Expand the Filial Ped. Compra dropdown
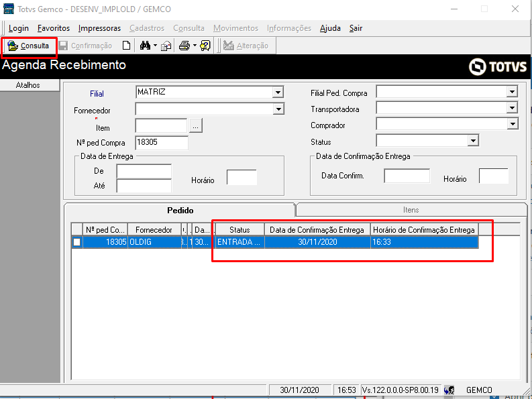The width and height of the screenshot is (532, 399). coord(512,92)
